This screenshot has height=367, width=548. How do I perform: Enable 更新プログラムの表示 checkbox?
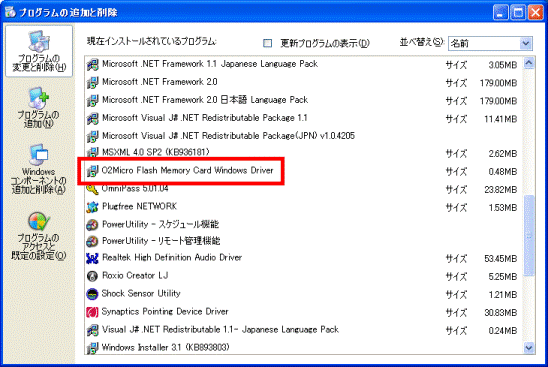pos(267,43)
